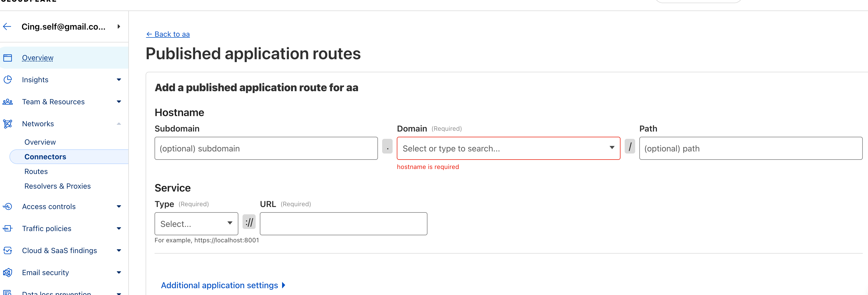Open the account switcher arrow
Viewport: 868px width, 295px height.
(119, 27)
